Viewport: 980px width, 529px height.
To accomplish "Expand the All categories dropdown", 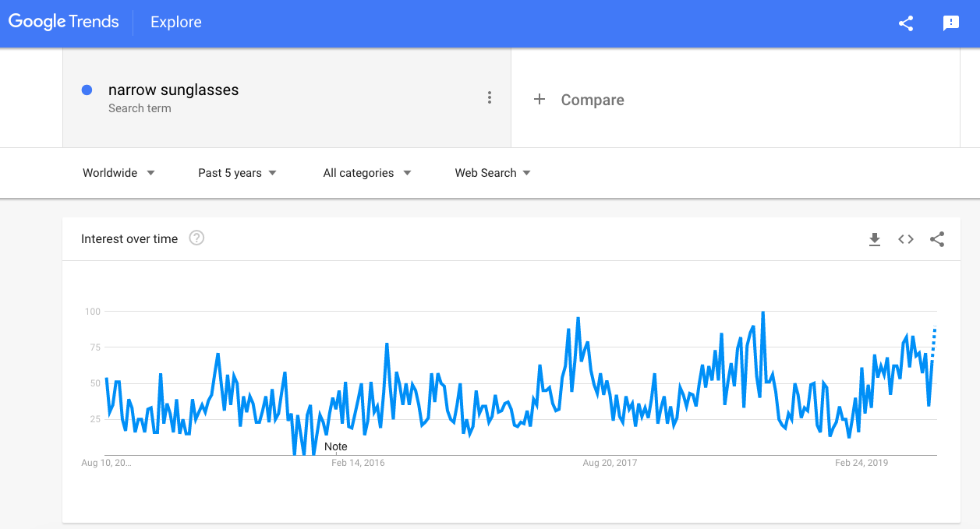I will click(x=367, y=173).
